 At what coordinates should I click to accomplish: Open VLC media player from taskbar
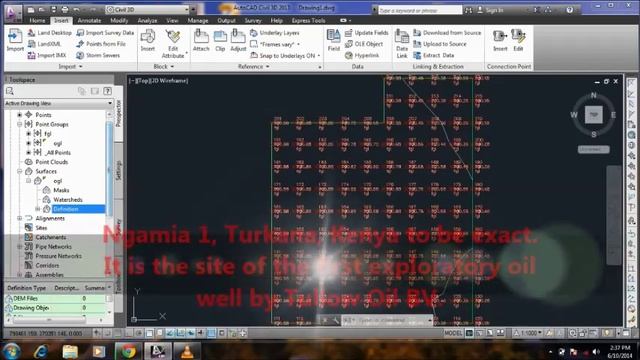[x=187, y=351]
